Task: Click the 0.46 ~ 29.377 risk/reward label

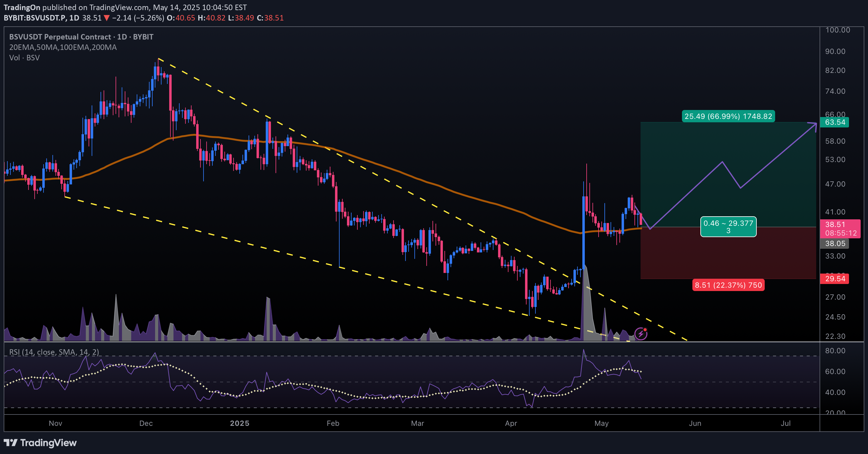Action: pos(728,227)
